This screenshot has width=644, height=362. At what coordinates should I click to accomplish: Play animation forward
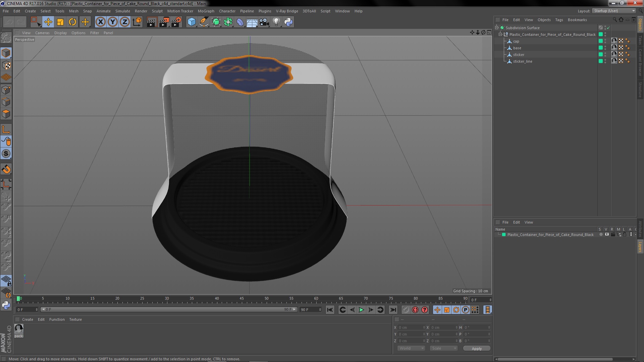[x=361, y=310]
